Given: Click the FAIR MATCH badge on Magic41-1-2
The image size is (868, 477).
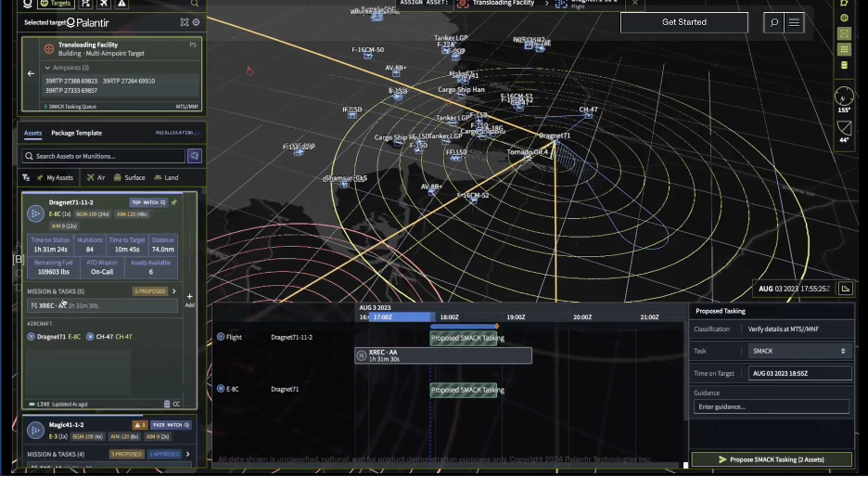Looking at the screenshot, I should (171, 425).
